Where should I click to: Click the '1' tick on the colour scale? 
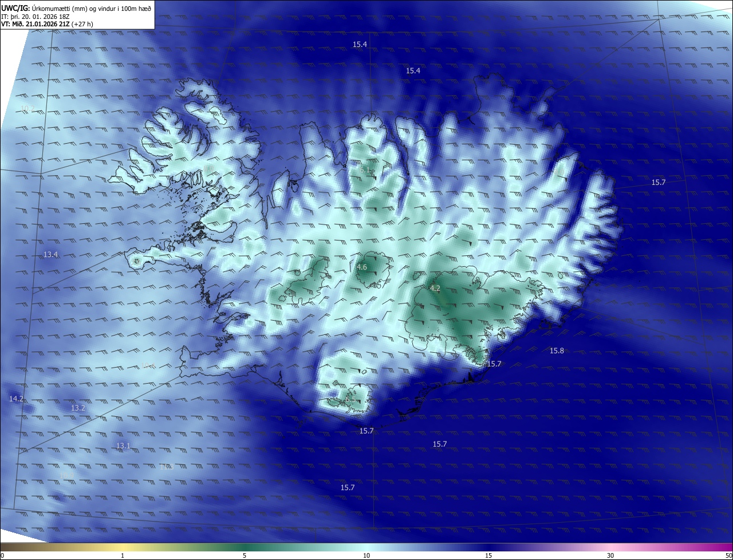pyautogui.click(x=123, y=555)
